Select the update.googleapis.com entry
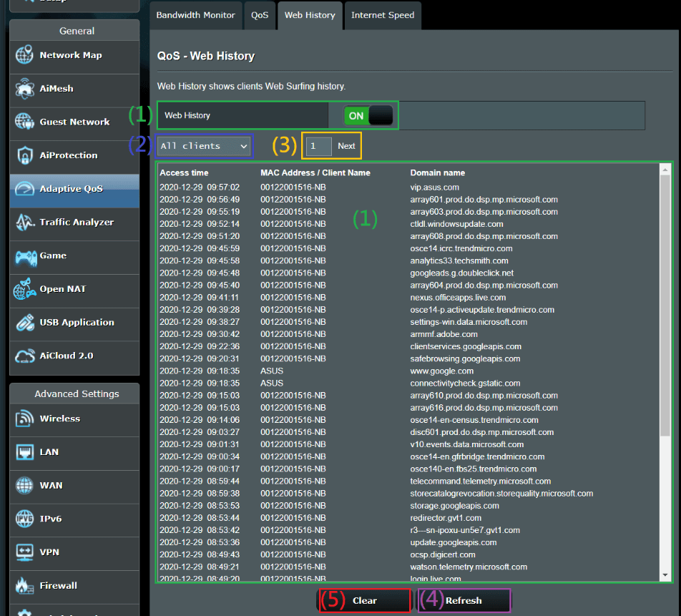 pyautogui.click(x=453, y=542)
